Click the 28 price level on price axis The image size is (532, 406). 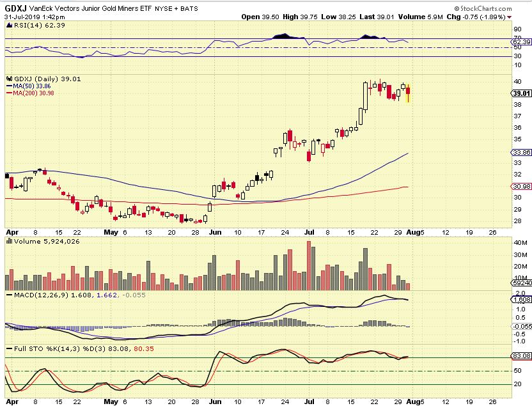pos(517,221)
